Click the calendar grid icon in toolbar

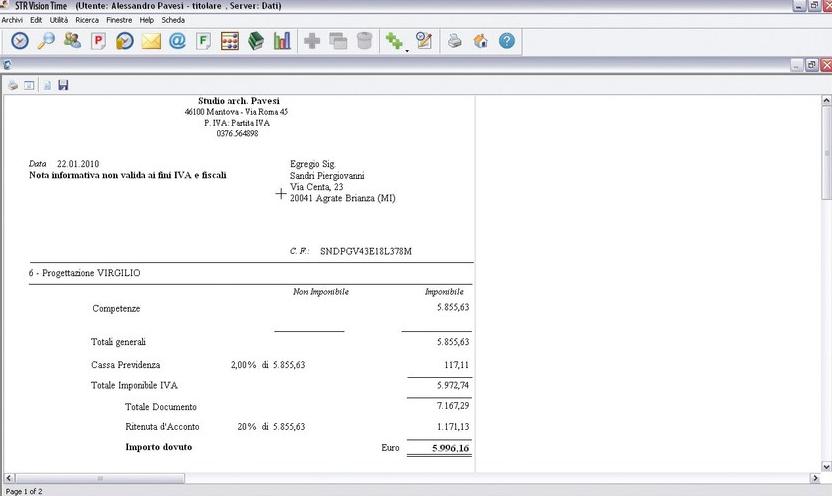click(x=230, y=41)
